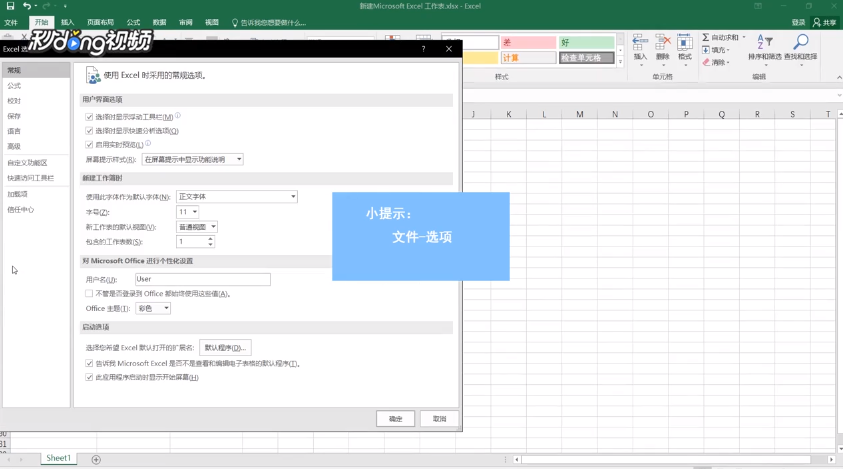Click the OK button in Excel Options
The image size is (843, 469).
(396, 418)
